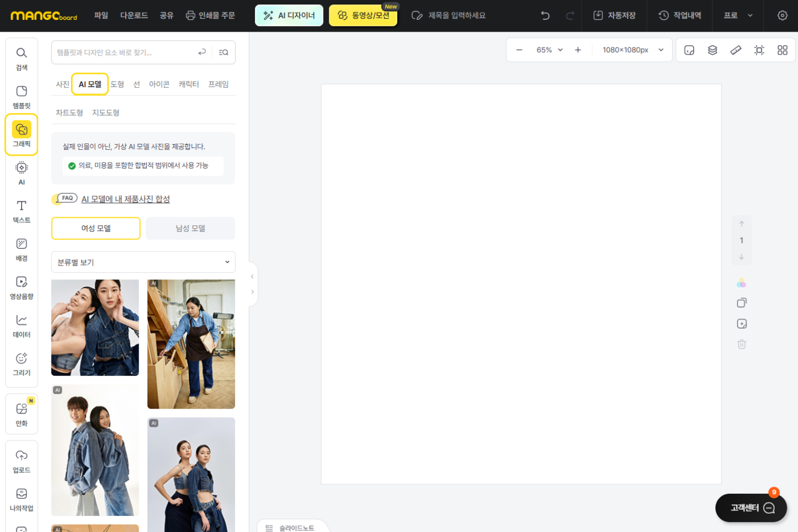Open AI 모델에 내 제품사진 합성 link
The image size is (798, 532).
(125, 199)
